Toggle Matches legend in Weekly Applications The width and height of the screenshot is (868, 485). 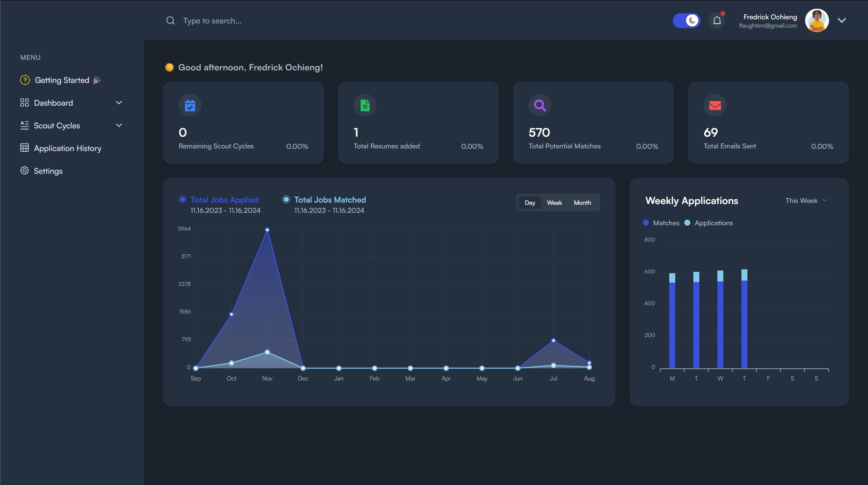[x=661, y=223]
